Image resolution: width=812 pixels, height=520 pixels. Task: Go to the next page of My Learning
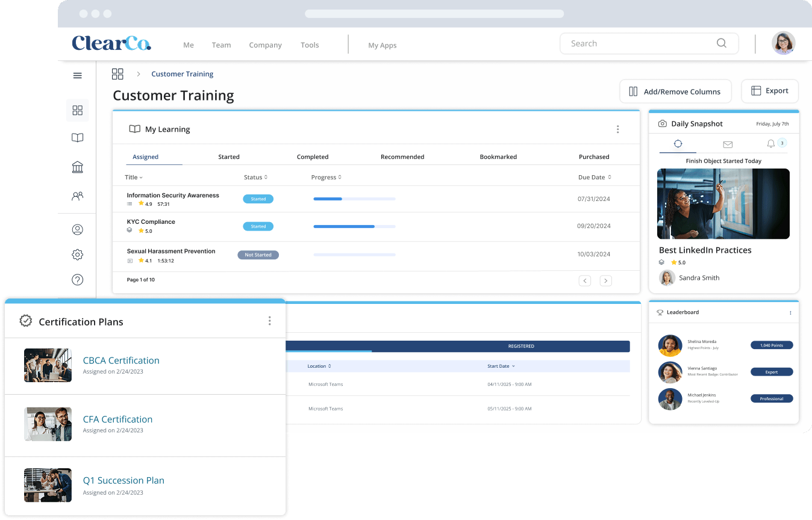(x=606, y=280)
